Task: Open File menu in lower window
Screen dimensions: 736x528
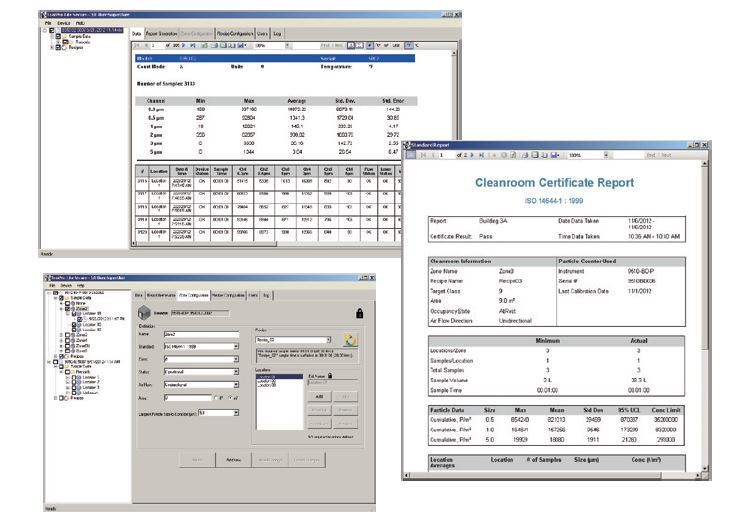Action: 52,285
